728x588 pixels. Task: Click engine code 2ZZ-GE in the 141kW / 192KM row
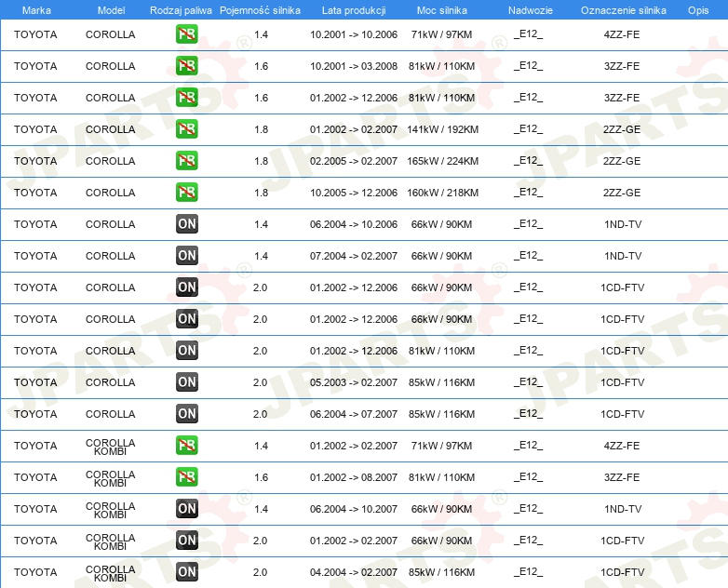[x=622, y=129]
